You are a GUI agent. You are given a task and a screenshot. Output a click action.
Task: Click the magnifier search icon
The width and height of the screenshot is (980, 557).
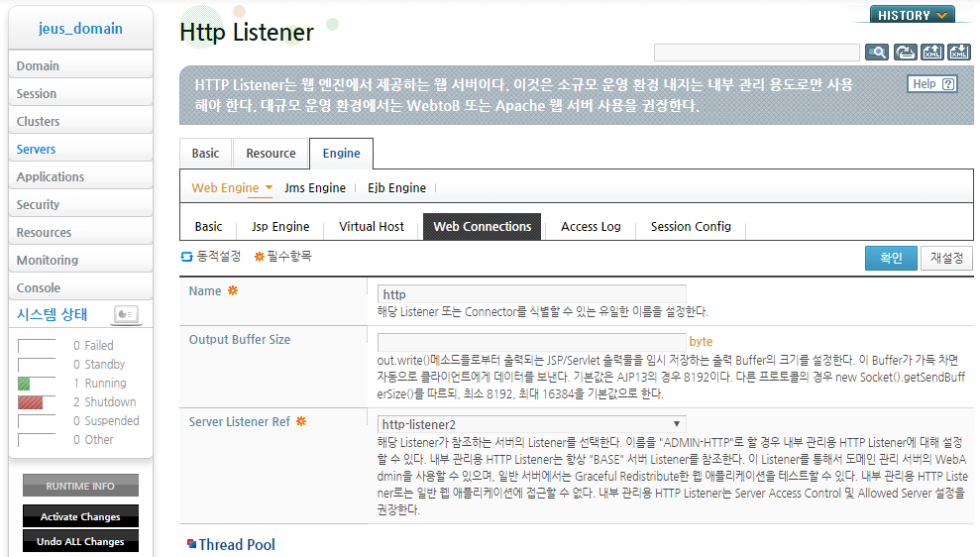click(x=877, y=53)
